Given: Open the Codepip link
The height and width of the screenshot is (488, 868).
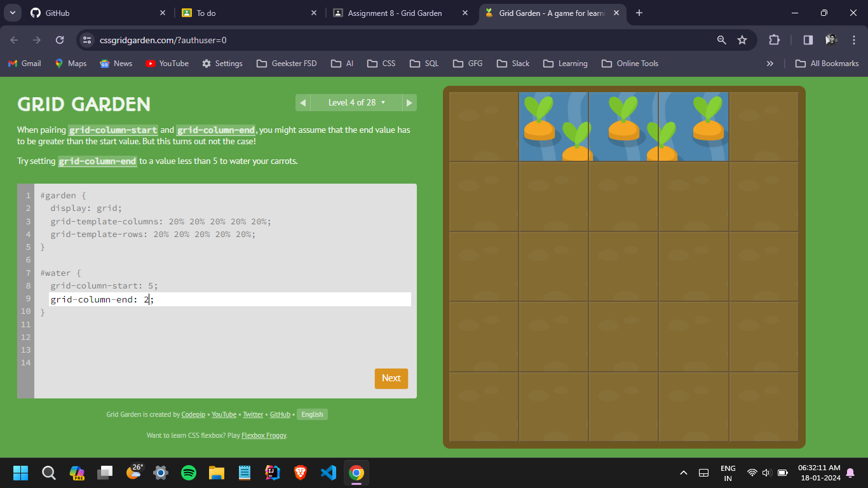Looking at the screenshot, I should (193, 414).
